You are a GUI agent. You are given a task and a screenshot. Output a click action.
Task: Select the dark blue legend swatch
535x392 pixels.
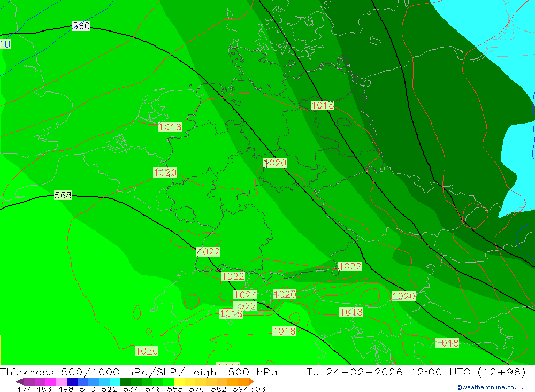72,381
